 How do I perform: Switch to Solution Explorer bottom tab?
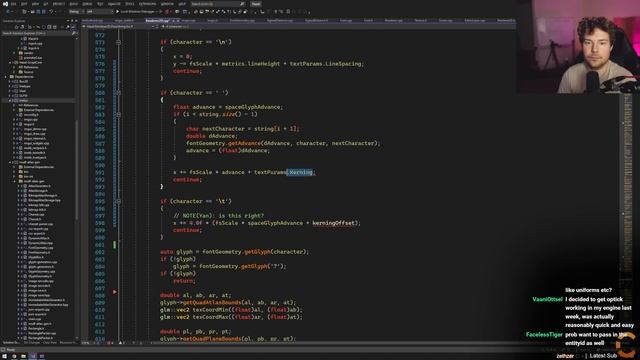tap(11, 343)
